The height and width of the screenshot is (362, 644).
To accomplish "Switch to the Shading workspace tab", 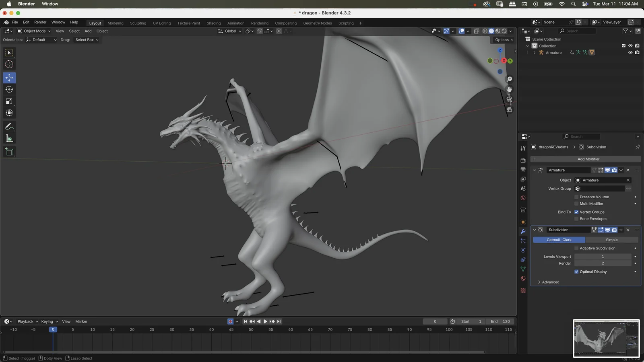I will (213, 23).
